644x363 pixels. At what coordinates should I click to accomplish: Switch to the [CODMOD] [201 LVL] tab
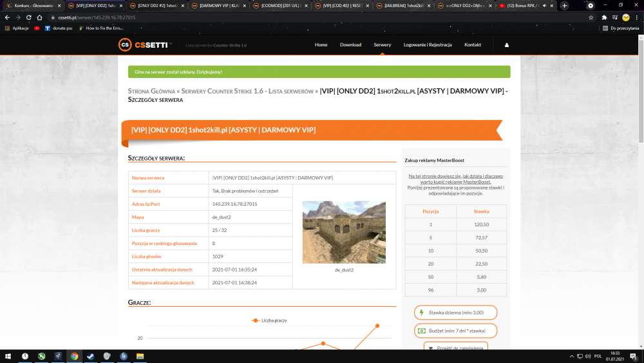tap(279, 6)
